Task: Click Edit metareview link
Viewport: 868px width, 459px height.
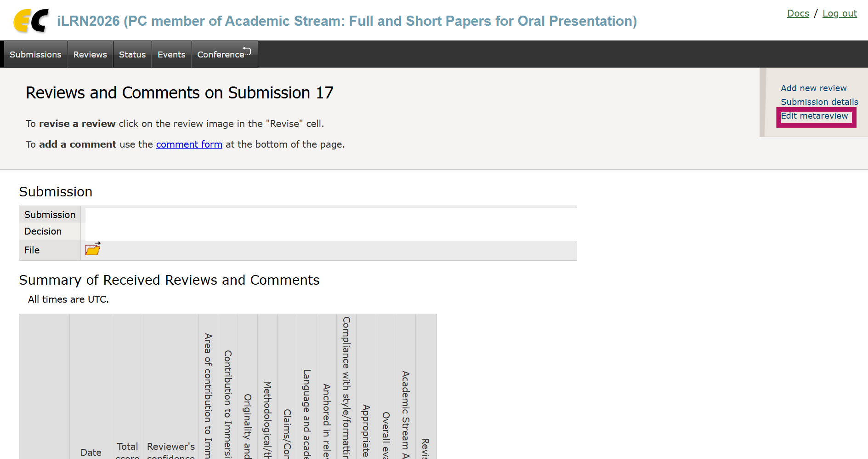Action: (x=814, y=116)
